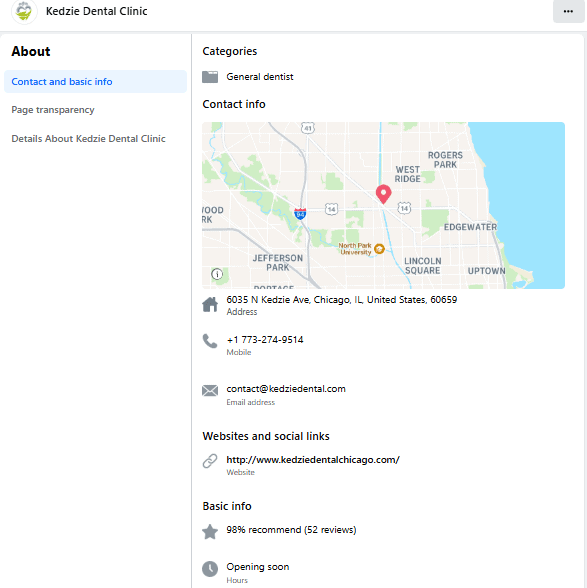Image resolution: width=587 pixels, height=588 pixels.
Task: Click the General dentist category folder icon
Action: (x=210, y=77)
